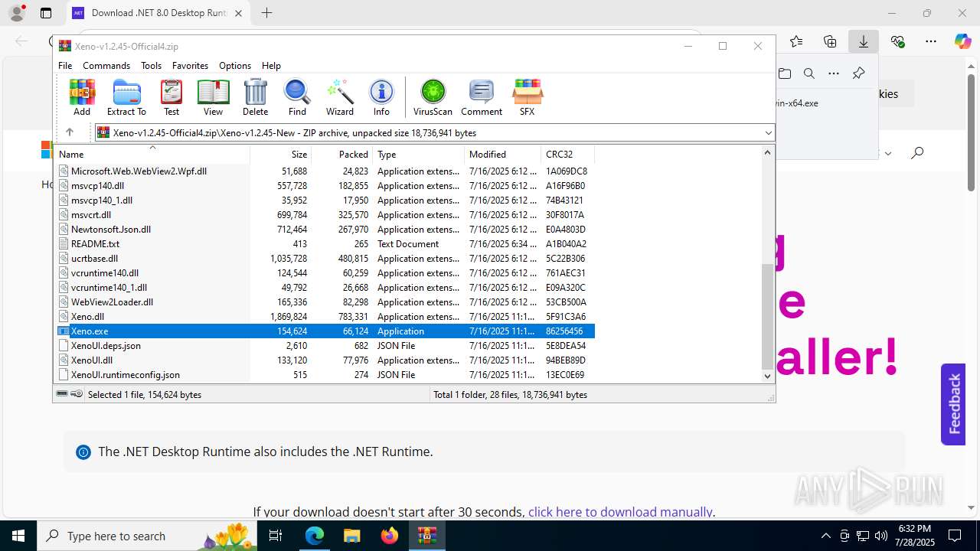
Task: Click the Extract To toolbar icon
Action: pyautogui.click(x=126, y=97)
